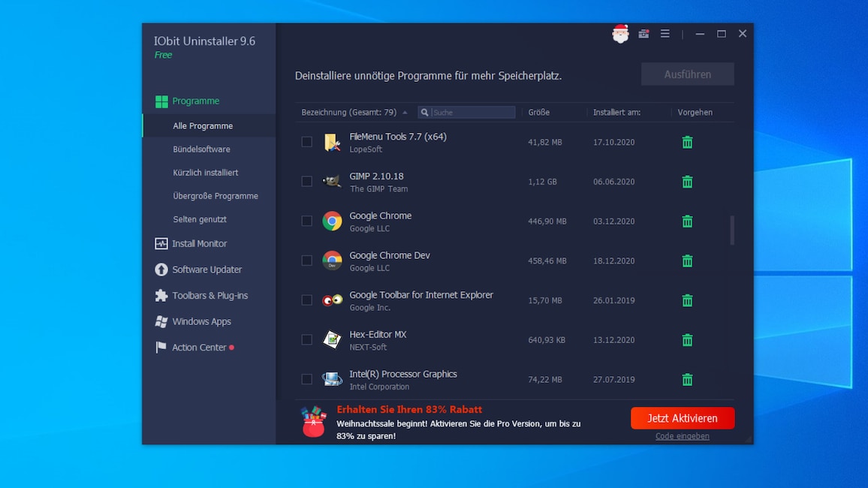Mark the Google Chrome Dev checkbox
Image resolution: width=868 pixels, height=488 pixels.
tap(306, 261)
